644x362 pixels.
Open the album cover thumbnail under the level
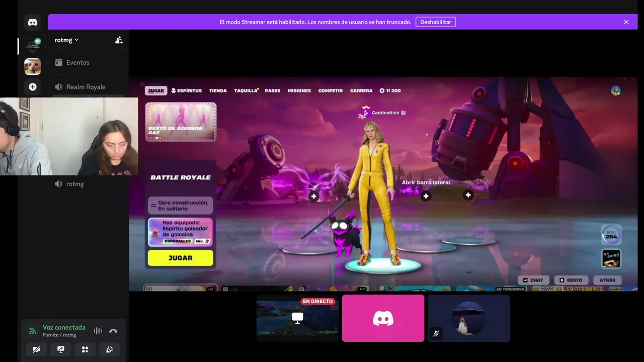click(x=611, y=259)
